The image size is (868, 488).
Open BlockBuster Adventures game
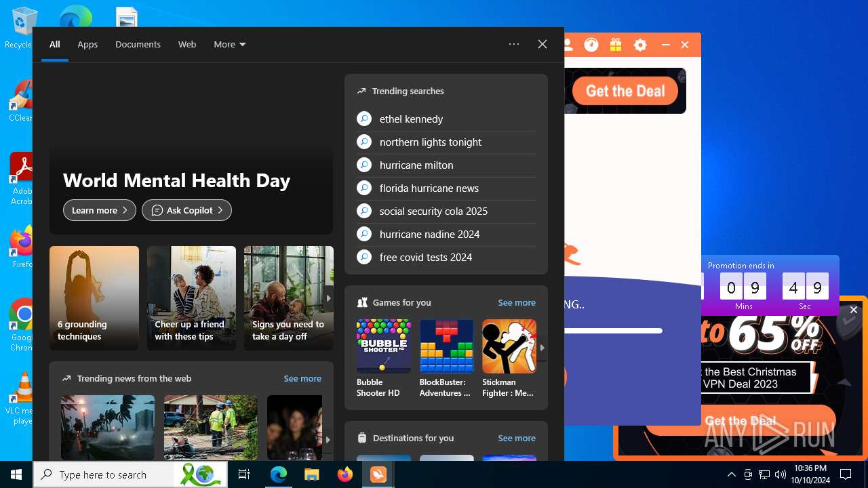[x=446, y=359]
